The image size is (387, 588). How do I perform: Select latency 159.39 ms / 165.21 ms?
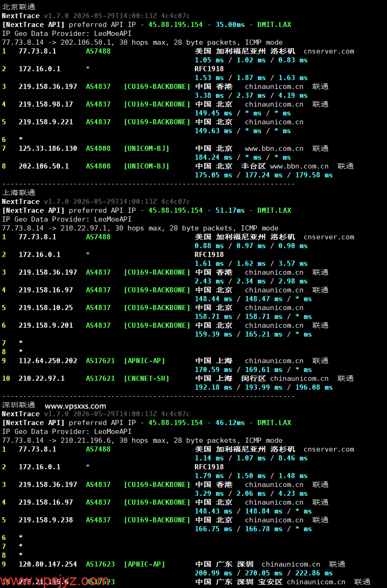[238, 334]
